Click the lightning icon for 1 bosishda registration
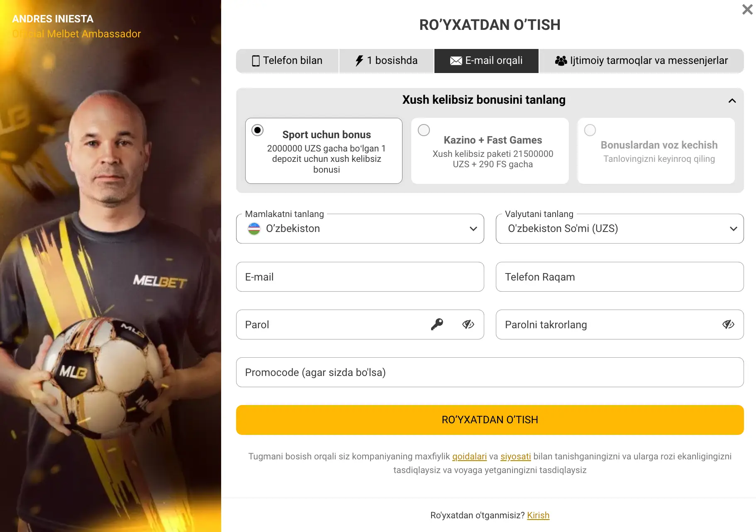Image resolution: width=756 pixels, height=532 pixels. point(358,61)
